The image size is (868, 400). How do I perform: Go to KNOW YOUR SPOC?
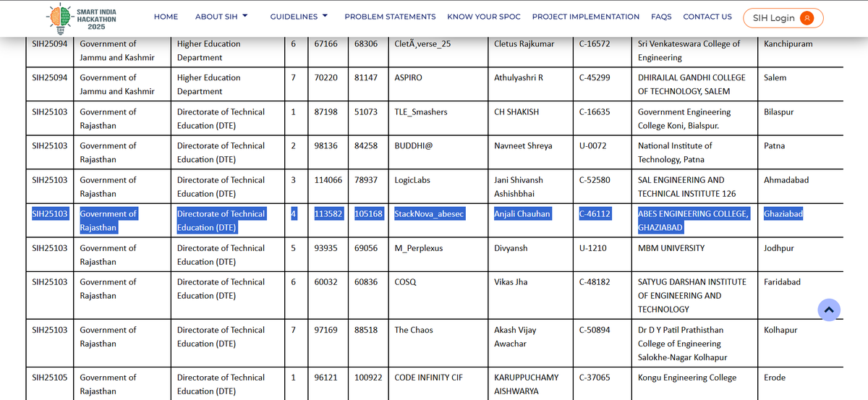tap(484, 17)
